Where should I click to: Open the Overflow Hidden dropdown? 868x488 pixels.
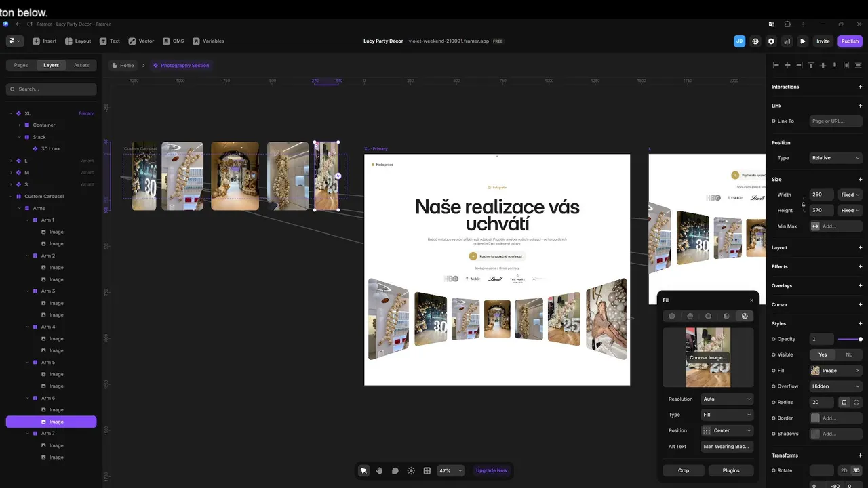tap(836, 386)
